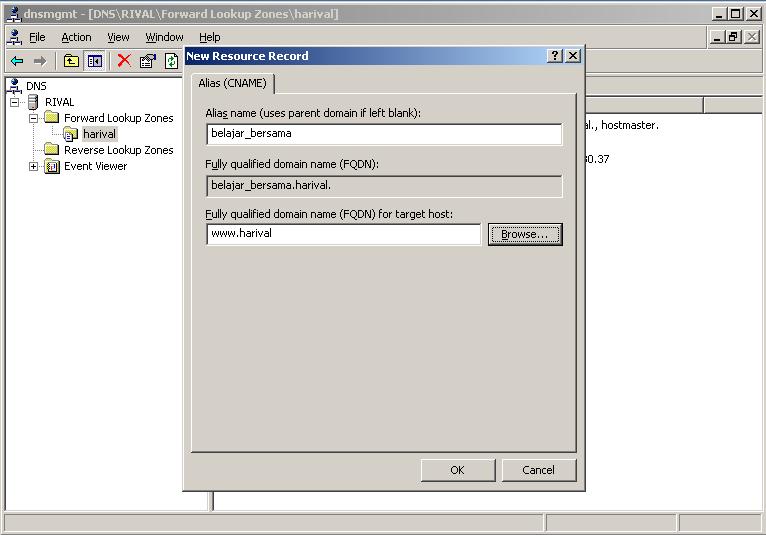Click the Browse... button
Viewport: 766px width, 535px height.
point(525,235)
